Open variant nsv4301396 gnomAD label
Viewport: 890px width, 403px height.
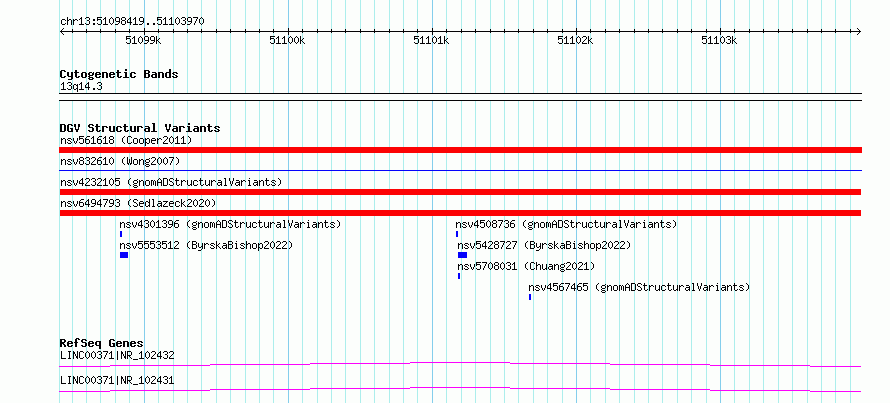point(230,224)
